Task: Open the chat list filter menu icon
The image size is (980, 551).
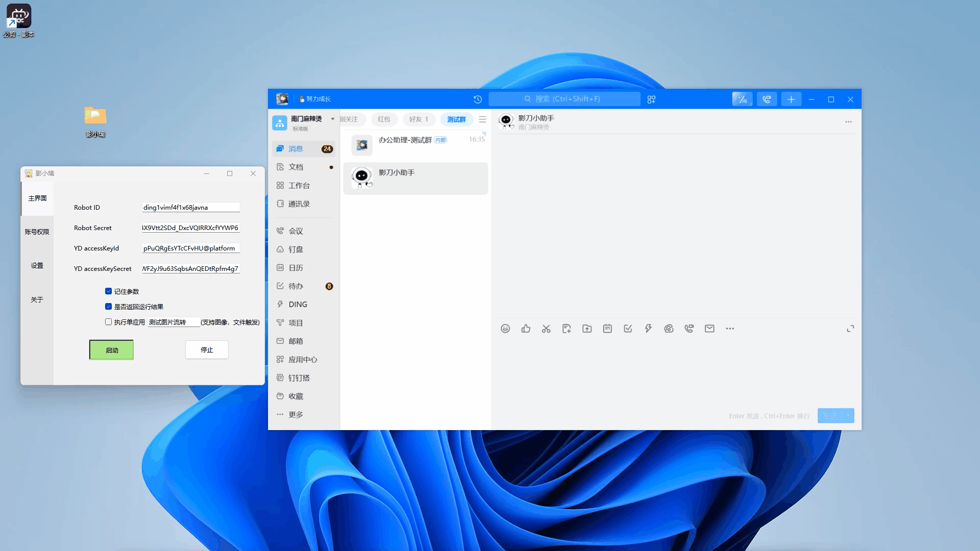Action: (482, 119)
